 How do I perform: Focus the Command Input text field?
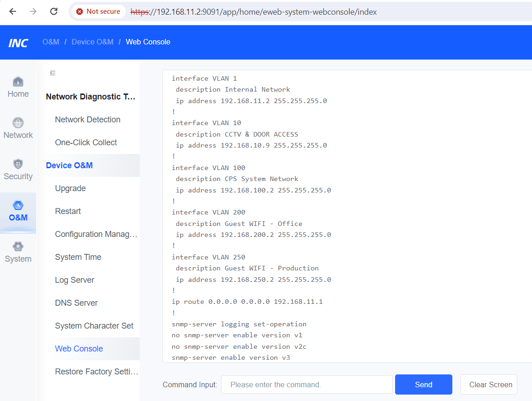(306, 385)
